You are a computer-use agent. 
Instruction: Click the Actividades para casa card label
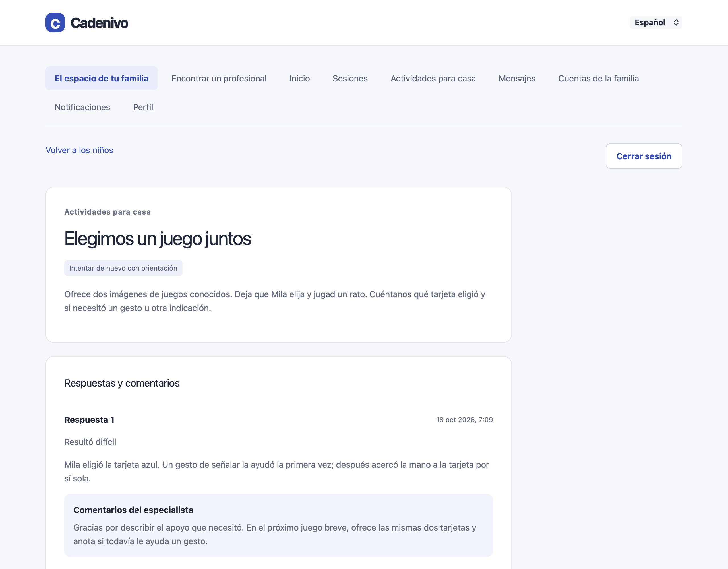108,212
